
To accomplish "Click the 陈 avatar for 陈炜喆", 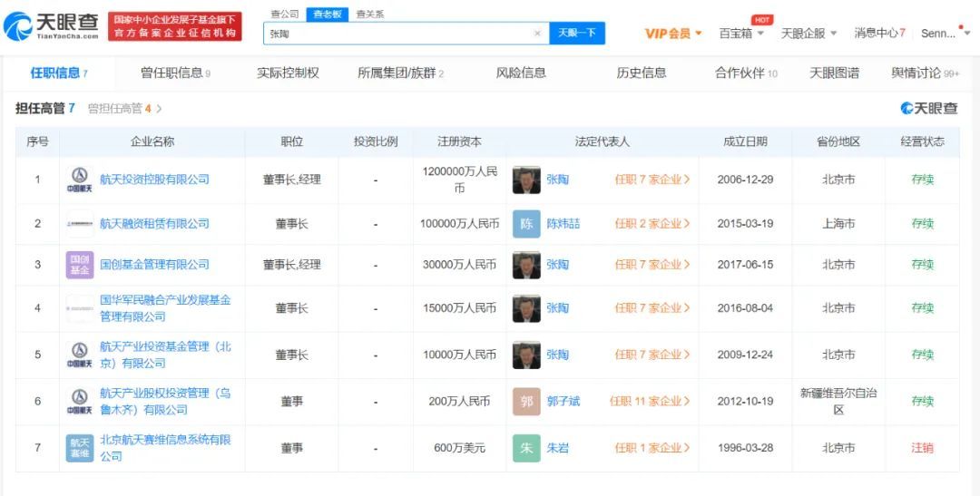I will pos(526,224).
